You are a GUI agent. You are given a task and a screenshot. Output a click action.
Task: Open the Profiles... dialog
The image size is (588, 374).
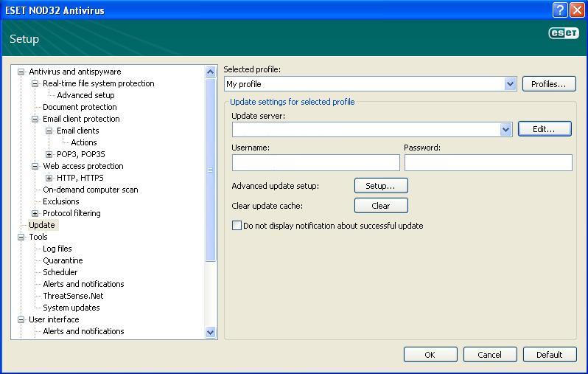(x=549, y=84)
